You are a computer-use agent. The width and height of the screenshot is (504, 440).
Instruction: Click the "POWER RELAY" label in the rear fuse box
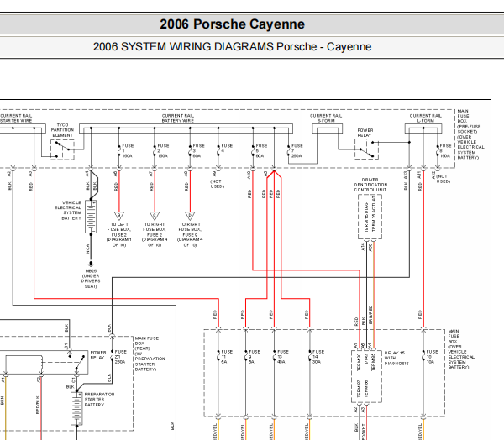97,355
